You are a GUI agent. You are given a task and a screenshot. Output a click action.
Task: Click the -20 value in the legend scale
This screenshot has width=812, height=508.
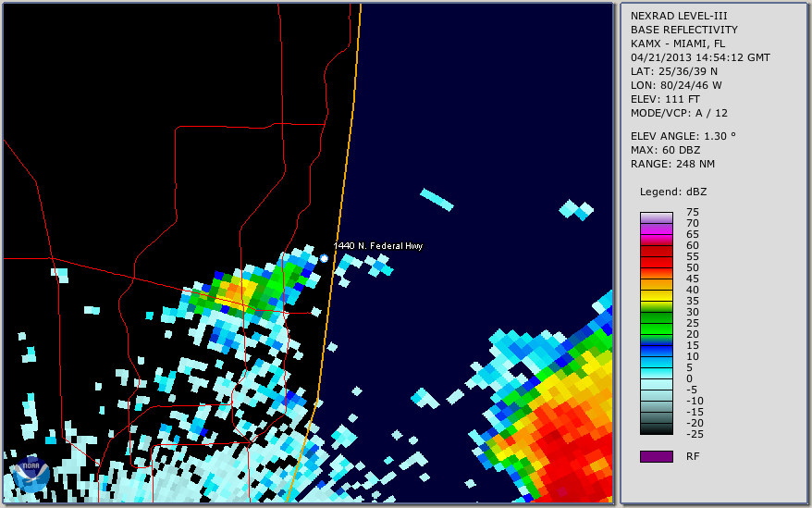tap(695, 423)
